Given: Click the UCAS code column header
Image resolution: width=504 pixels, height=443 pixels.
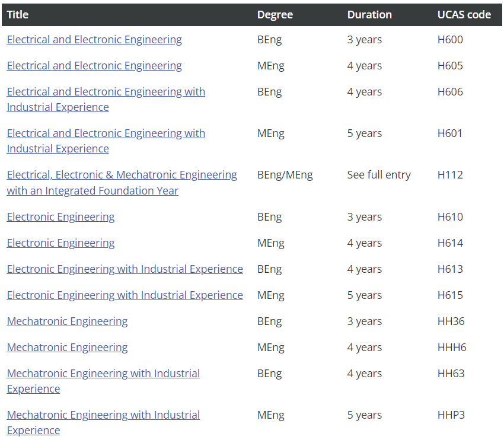Looking at the screenshot, I should pyautogui.click(x=464, y=15).
